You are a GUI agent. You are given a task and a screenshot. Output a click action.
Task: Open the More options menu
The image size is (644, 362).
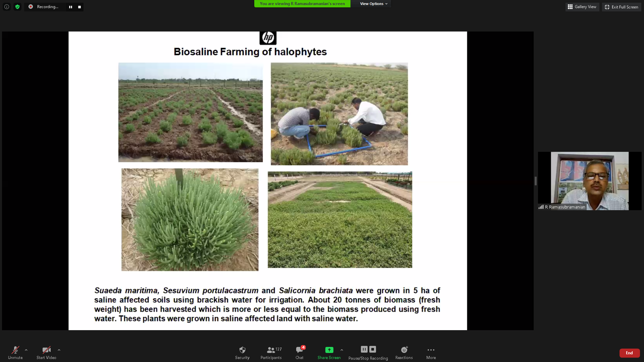[x=431, y=353]
